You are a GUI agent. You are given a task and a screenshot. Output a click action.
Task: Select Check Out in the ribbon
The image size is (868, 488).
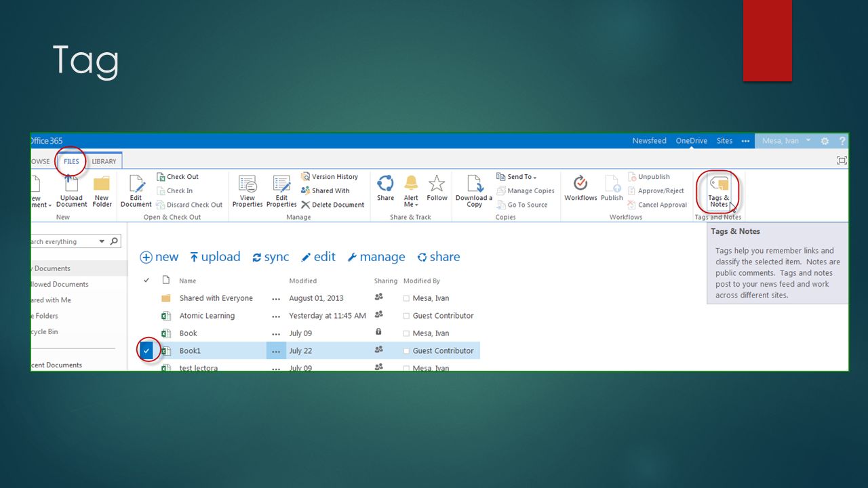[x=178, y=177]
